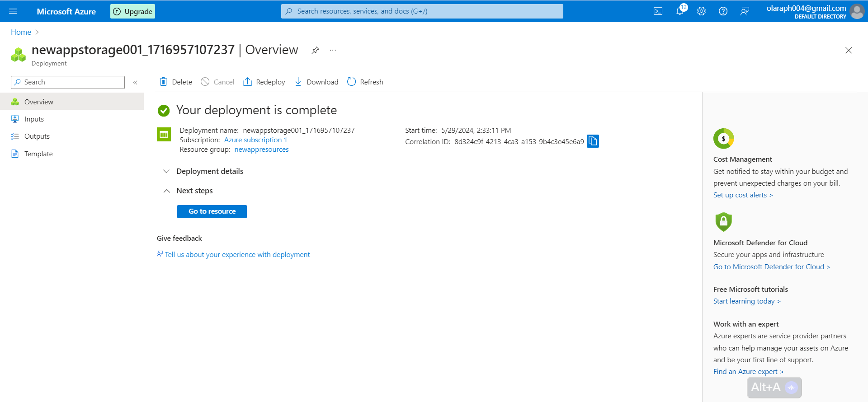Open Outputs in the left menu
The height and width of the screenshot is (402, 868).
pyautogui.click(x=72, y=136)
